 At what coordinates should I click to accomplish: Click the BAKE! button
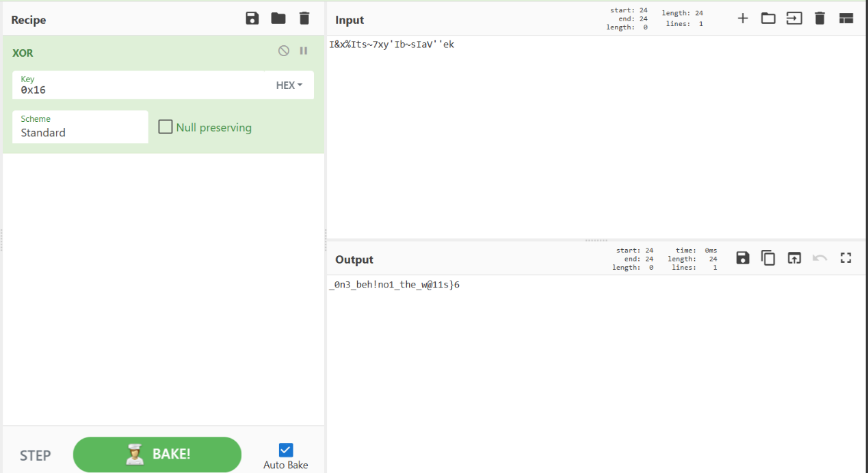(157, 455)
